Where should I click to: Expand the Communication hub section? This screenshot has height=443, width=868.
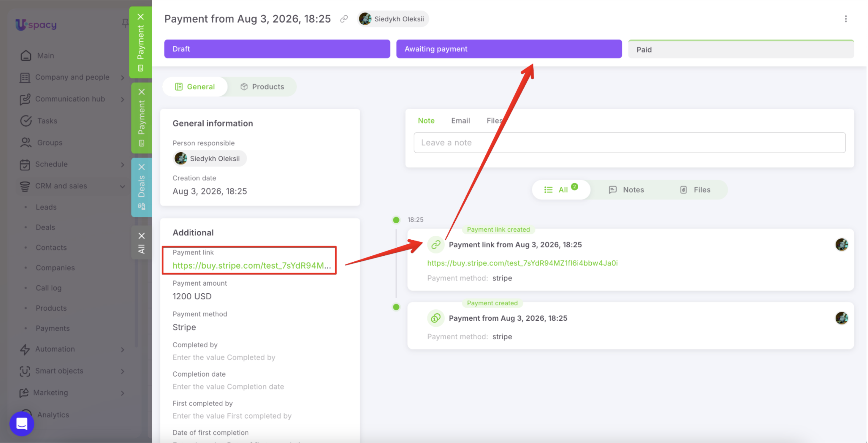(x=122, y=99)
